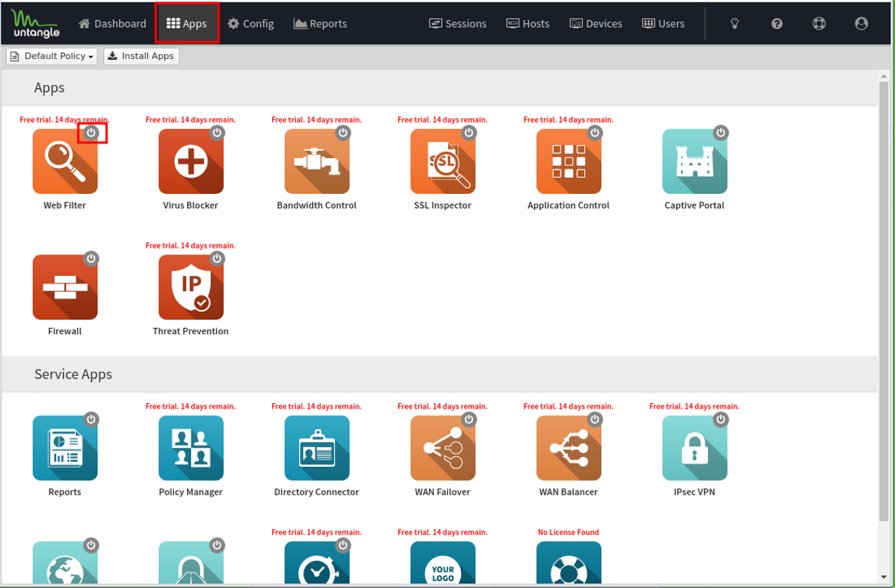This screenshot has width=895, height=588.
Task: Open the Your Logo branding app
Action: pos(443,563)
